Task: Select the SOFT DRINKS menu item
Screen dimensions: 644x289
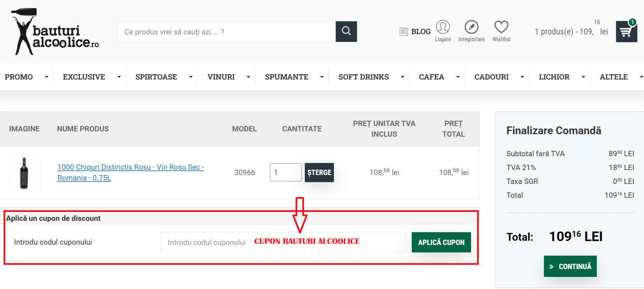Action: coord(363,77)
